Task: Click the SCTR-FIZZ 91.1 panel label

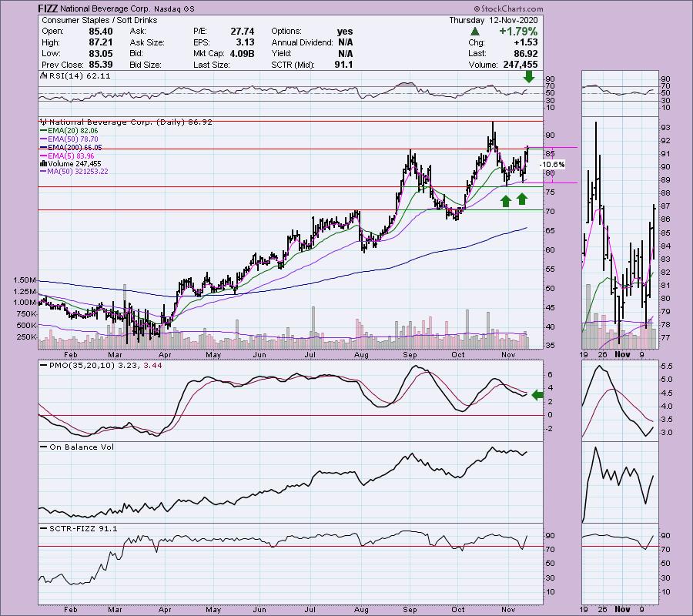Action: [83, 528]
